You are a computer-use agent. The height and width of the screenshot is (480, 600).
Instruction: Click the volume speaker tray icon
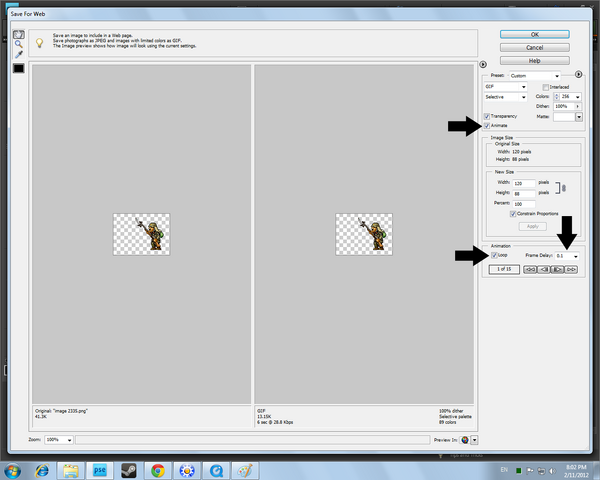click(552, 471)
